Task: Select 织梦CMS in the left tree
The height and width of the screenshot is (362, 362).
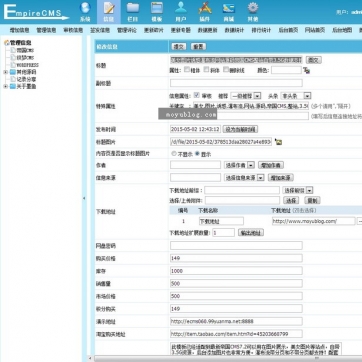Action: (x=25, y=58)
